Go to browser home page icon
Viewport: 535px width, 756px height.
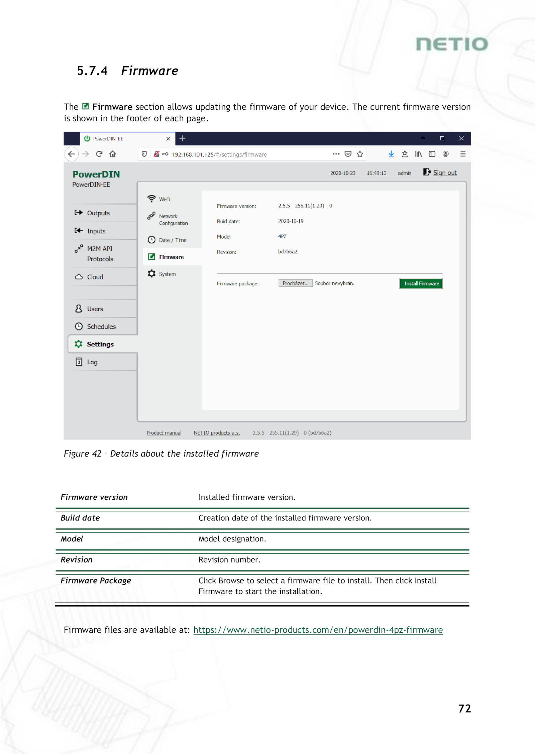[x=113, y=154]
